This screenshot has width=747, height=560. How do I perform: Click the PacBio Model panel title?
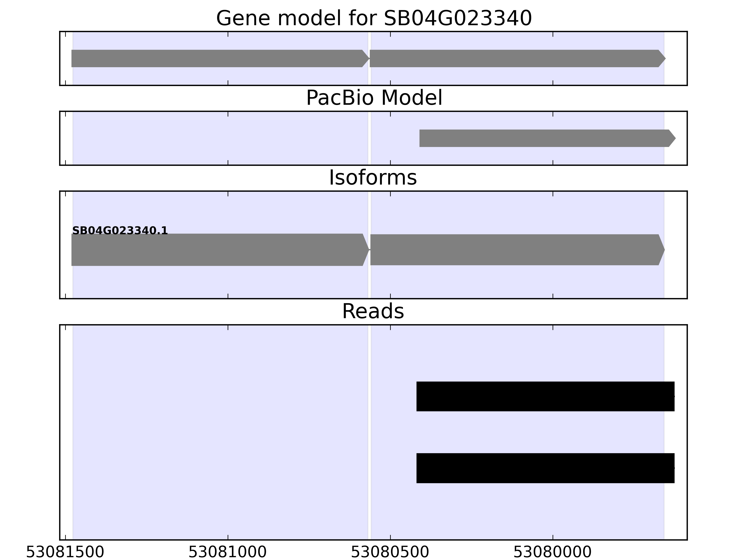point(374,98)
